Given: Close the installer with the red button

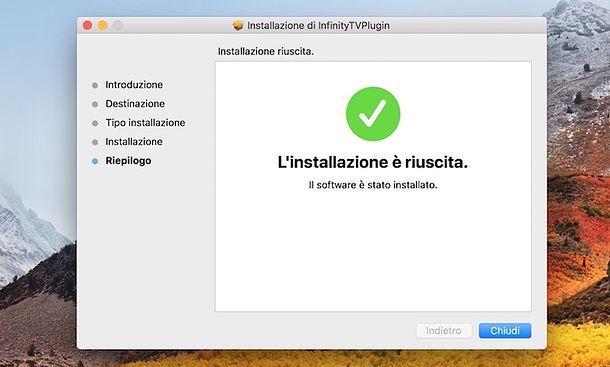Looking at the screenshot, I should pos(88,26).
